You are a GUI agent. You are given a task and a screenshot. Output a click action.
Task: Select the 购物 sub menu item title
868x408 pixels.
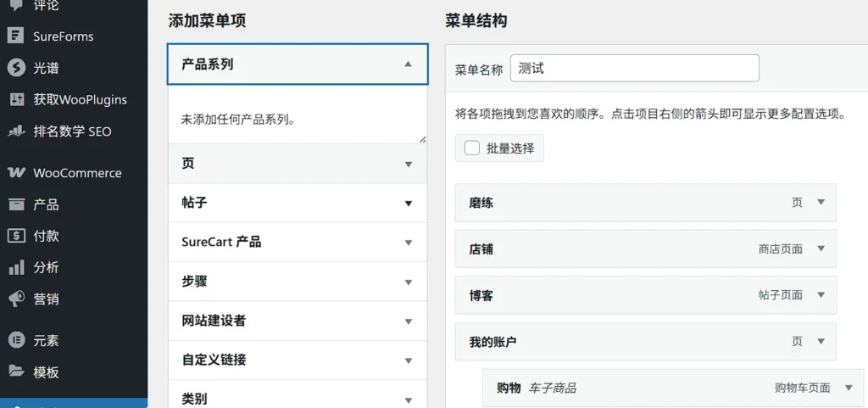pyautogui.click(x=509, y=388)
